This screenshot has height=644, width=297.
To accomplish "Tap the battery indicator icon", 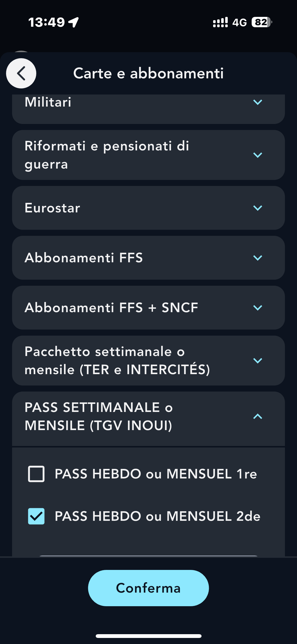I will pyautogui.click(x=261, y=22).
